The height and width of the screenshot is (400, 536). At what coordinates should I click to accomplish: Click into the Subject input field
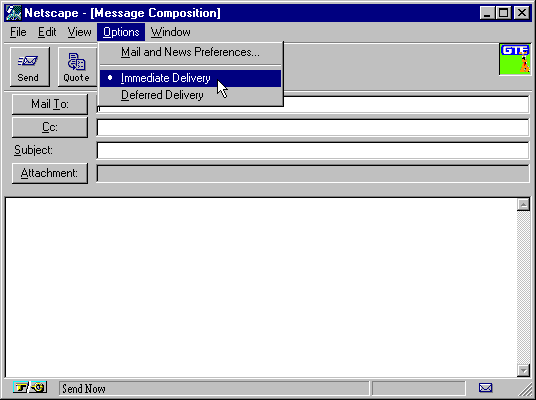pos(313,150)
